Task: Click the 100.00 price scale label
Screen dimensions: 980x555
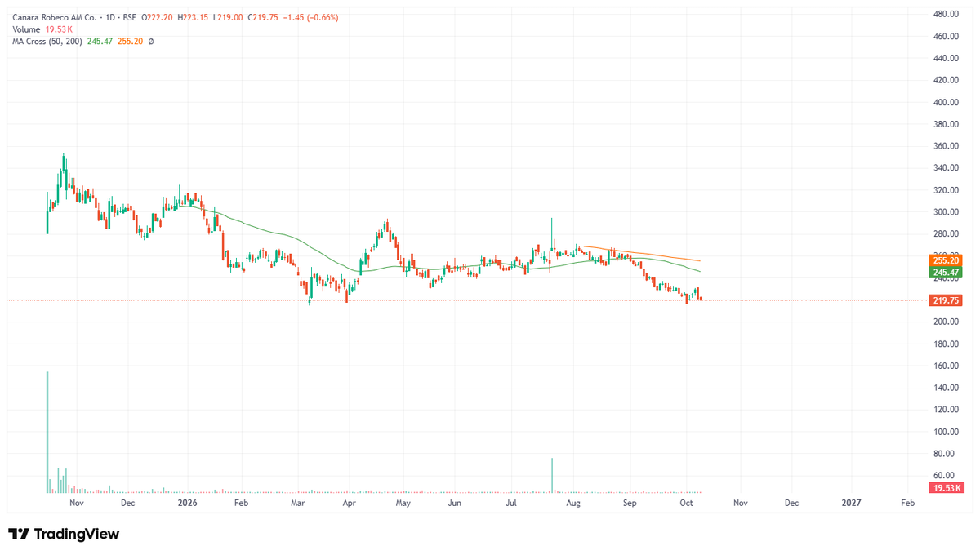Action: click(x=946, y=432)
